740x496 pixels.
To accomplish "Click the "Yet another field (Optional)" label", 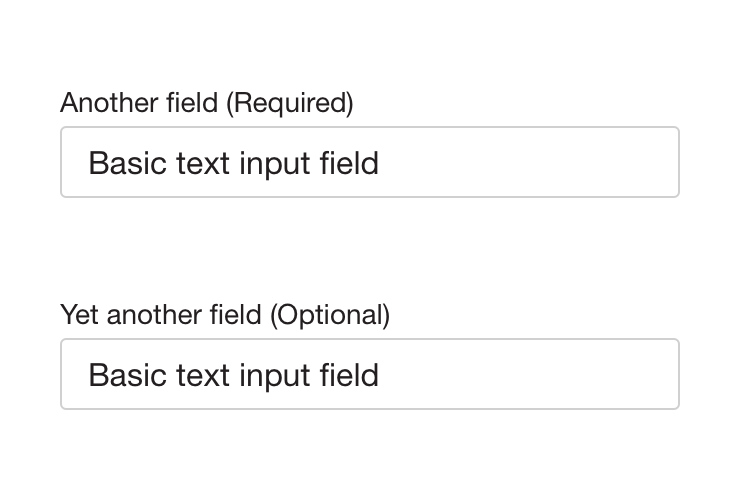I will click(x=225, y=315).
